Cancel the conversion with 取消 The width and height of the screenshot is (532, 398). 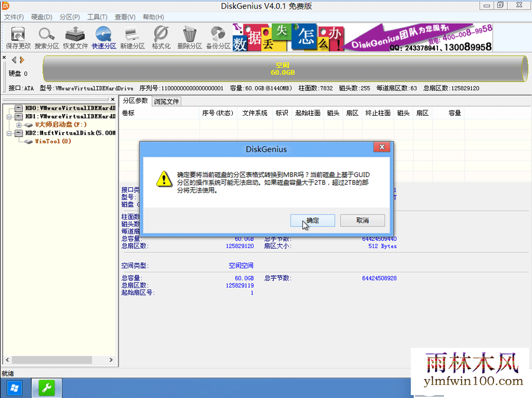point(362,220)
